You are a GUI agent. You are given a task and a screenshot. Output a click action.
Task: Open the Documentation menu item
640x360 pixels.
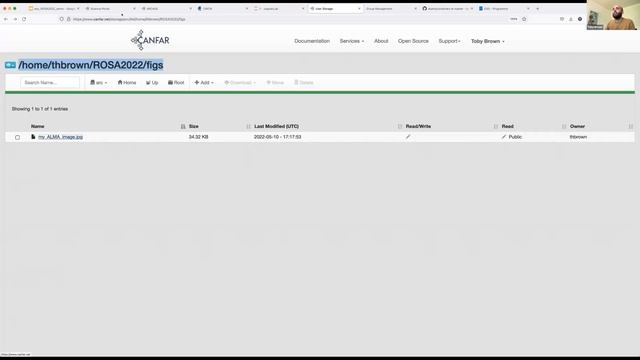tap(312, 41)
